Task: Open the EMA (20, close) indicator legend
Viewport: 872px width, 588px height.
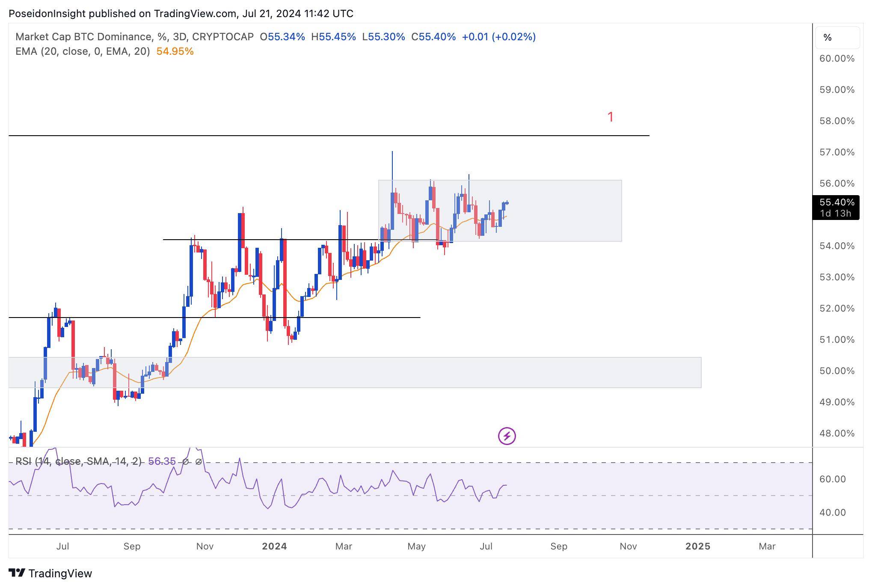Action: tap(83, 51)
